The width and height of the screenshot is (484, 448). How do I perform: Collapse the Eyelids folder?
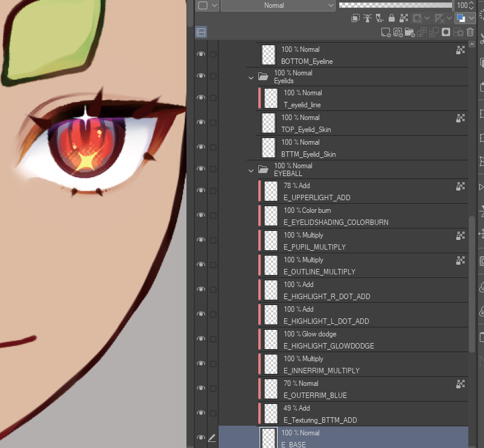coord(251,78)
